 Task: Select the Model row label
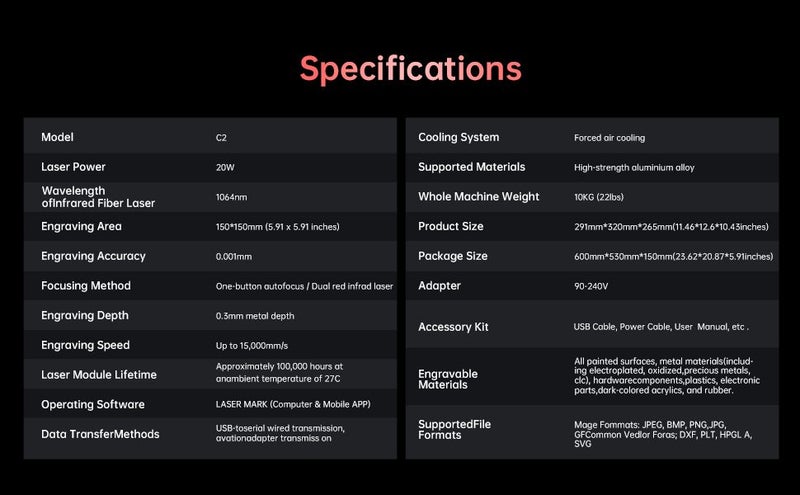pos(57,137)
